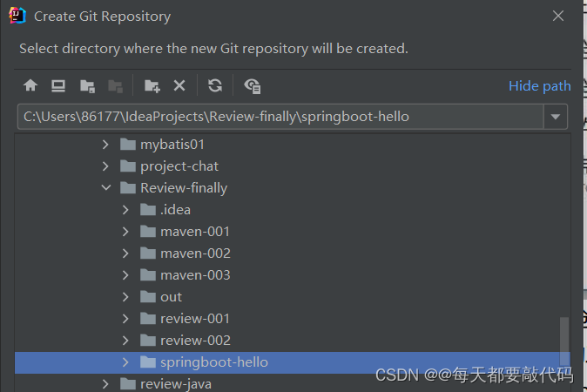Select review-001 in the tree
Image resolution: width=587 pixels, height=392 pixels.
coord(292,319)
